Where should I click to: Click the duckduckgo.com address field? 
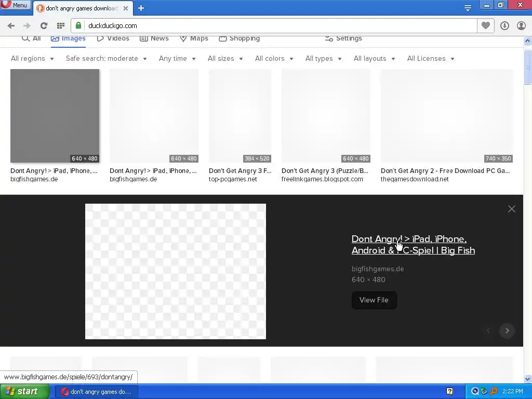(x=274, y=26)
